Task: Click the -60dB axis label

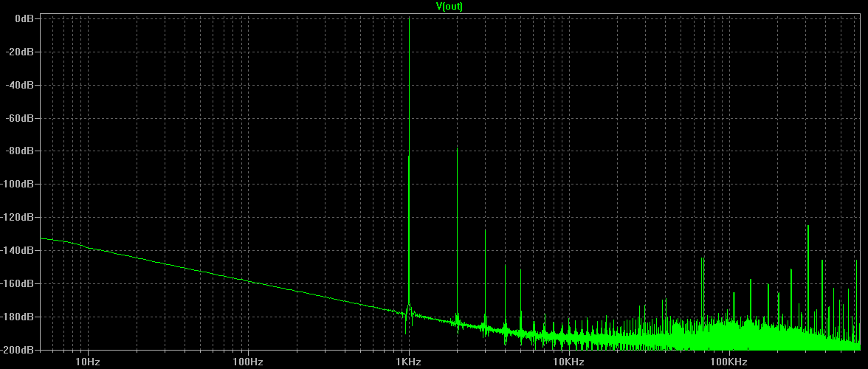Action: [x=20, y=118]
